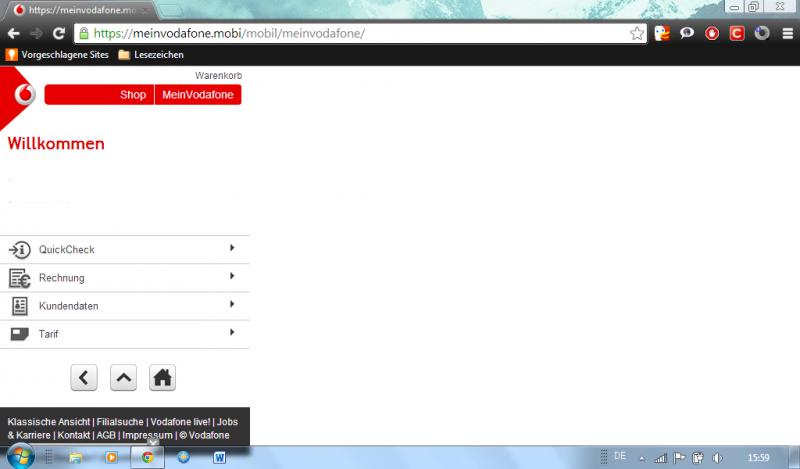
Task: Click the Kundendaten contact card icon
Action: click(x=19, y=306)
